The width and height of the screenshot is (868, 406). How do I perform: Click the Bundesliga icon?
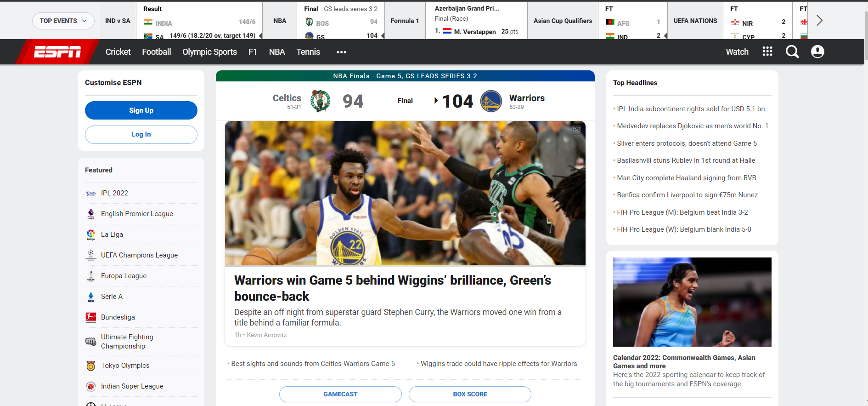pyautogui.click(x=91, y=317)
